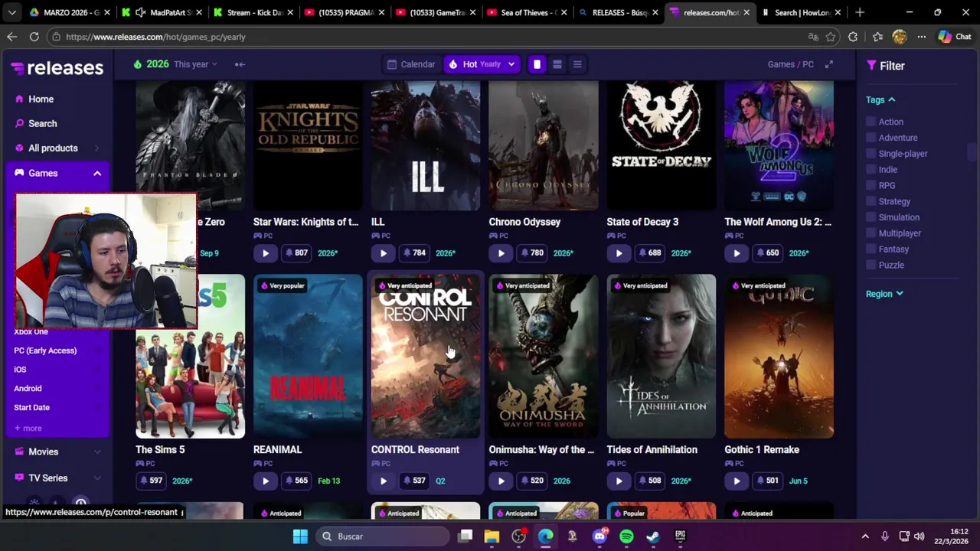
Task: Go back in browser history
Action: click(x=11, y=37)
